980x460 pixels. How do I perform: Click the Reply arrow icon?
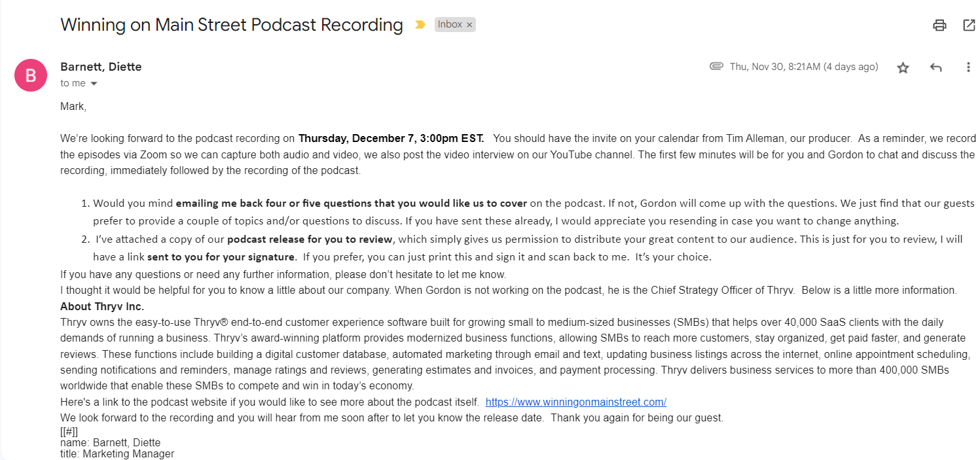click(x=935, y=67)
